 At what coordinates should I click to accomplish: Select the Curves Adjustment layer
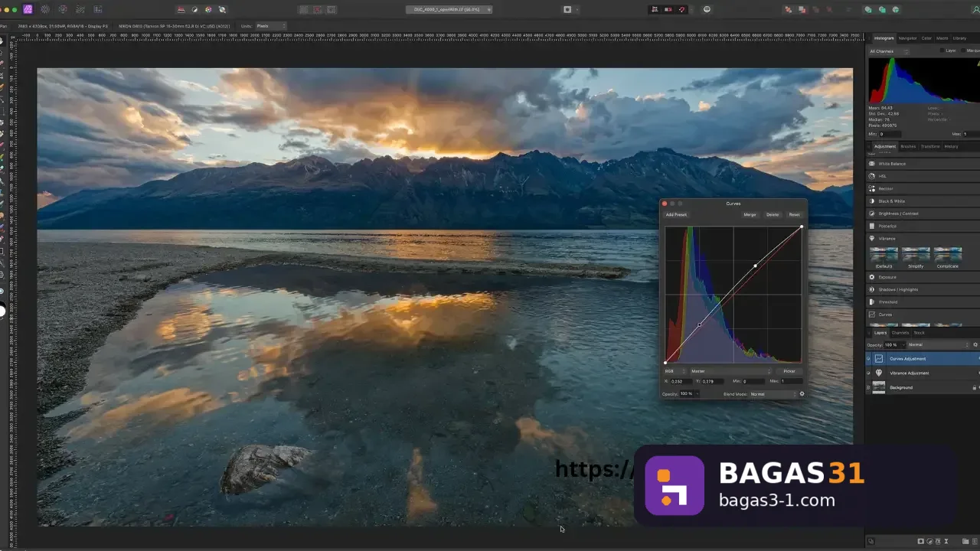[x=922, y=358]
